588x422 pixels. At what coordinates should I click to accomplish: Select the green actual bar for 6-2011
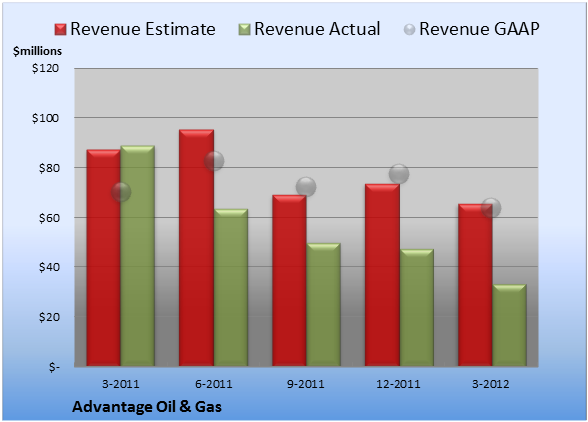231,287
